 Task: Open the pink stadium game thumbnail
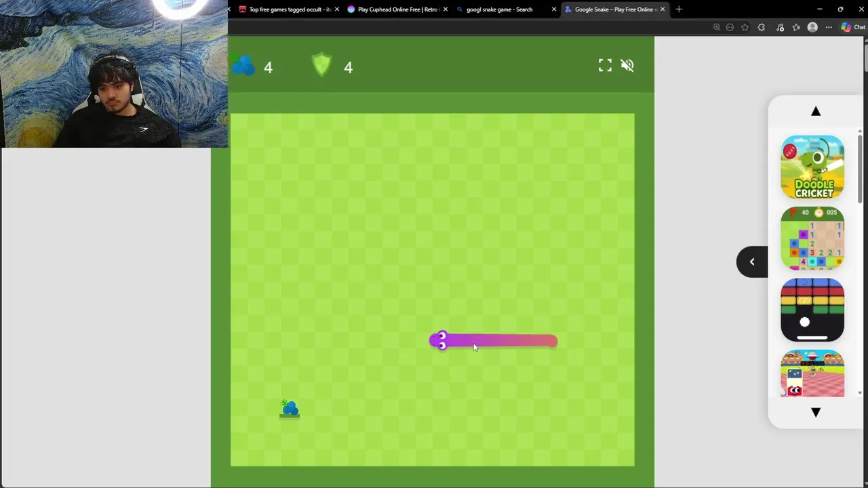pos(812,373)
